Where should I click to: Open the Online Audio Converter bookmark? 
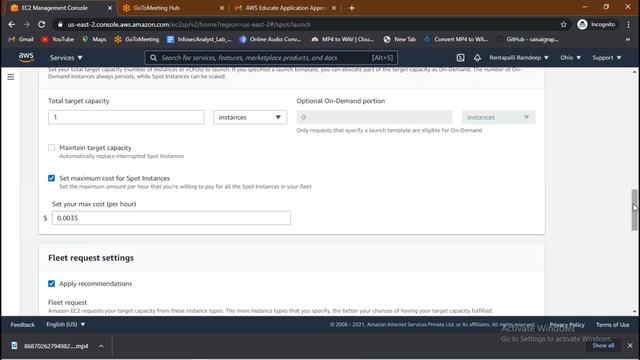coord(270,39)
